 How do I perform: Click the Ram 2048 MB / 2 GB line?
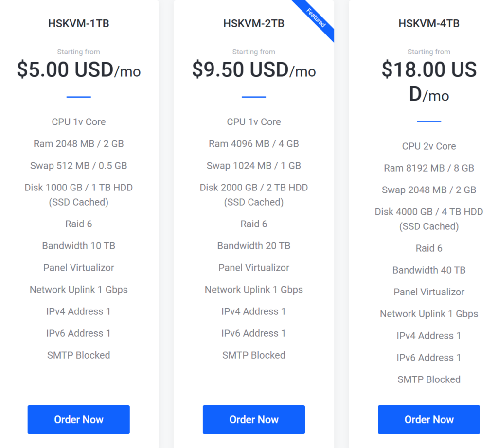click(79, 144)
